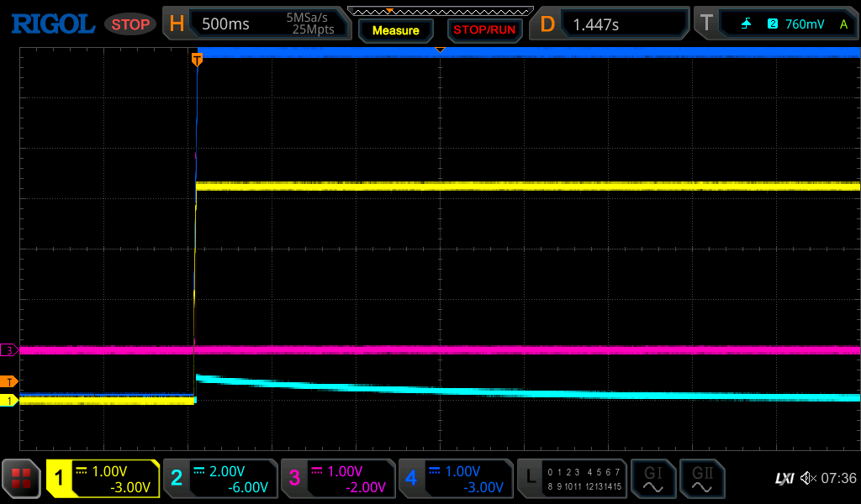Click the 760mV trigger level value
This screenshot has width=861, height=504.
(805, 24)
